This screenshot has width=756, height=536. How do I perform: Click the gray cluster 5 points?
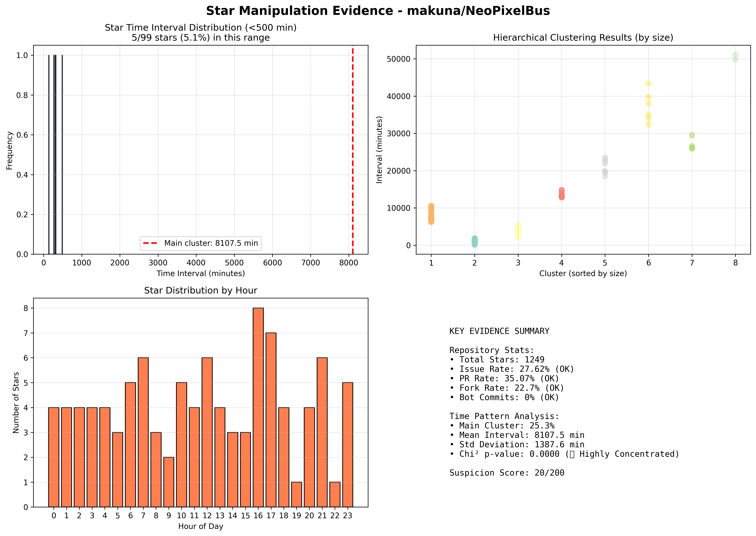pos(605,167)
